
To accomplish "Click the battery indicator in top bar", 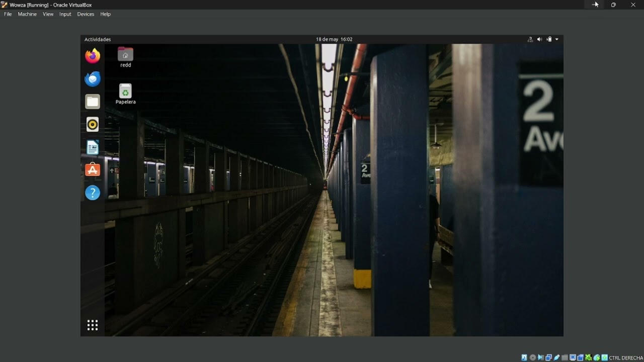I will pyautogui.click(x=549, y=39).
